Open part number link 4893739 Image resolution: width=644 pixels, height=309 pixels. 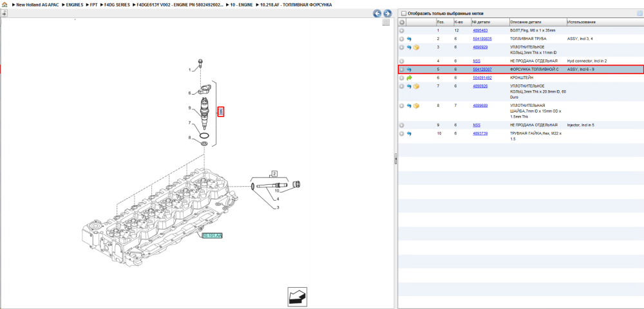coord(480,133)
